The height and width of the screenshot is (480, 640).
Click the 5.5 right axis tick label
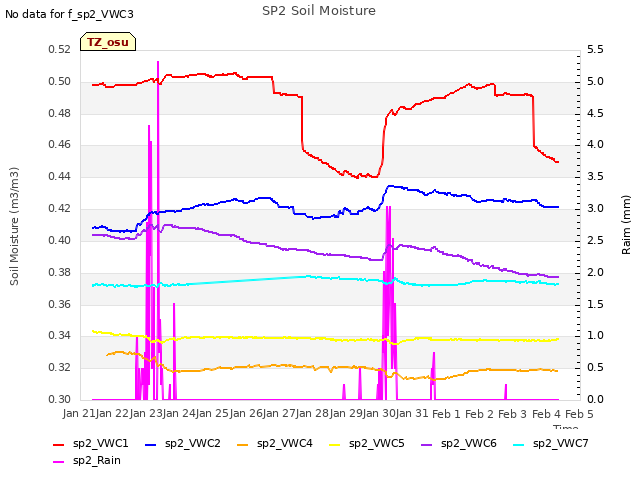[596, 50]
